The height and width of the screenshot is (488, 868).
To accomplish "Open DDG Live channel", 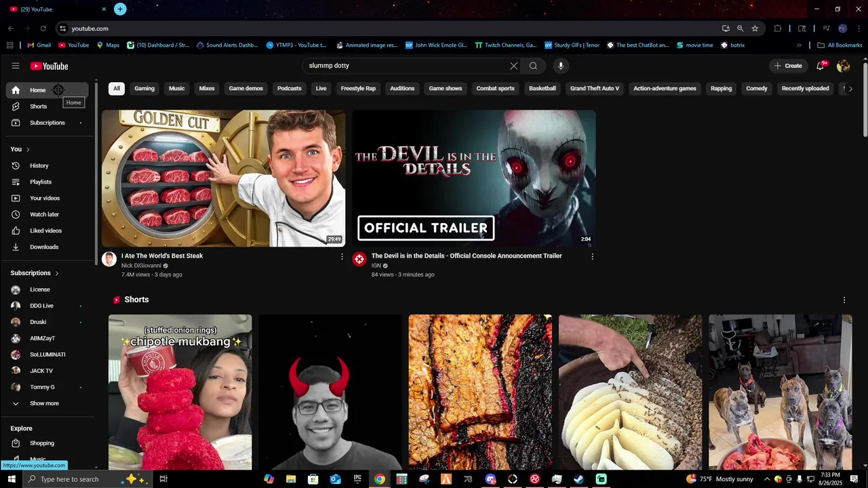I will (x=47, y=306).
